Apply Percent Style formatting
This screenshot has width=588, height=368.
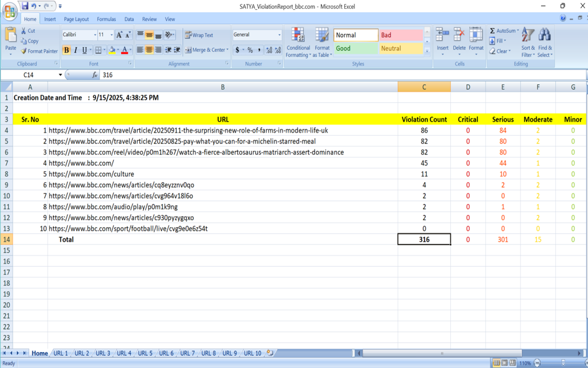pyautogui.click(x=250, y=50)
